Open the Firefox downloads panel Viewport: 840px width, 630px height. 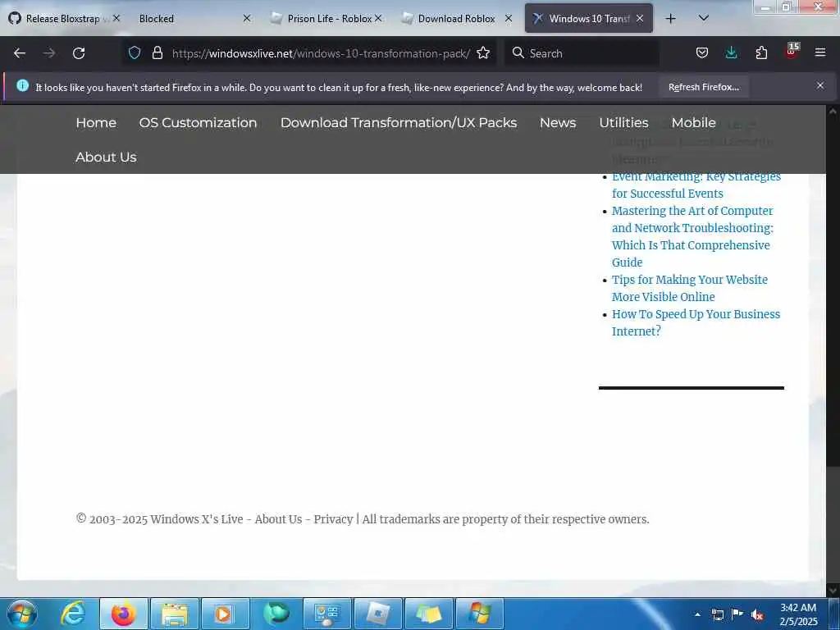click(731, 52)
